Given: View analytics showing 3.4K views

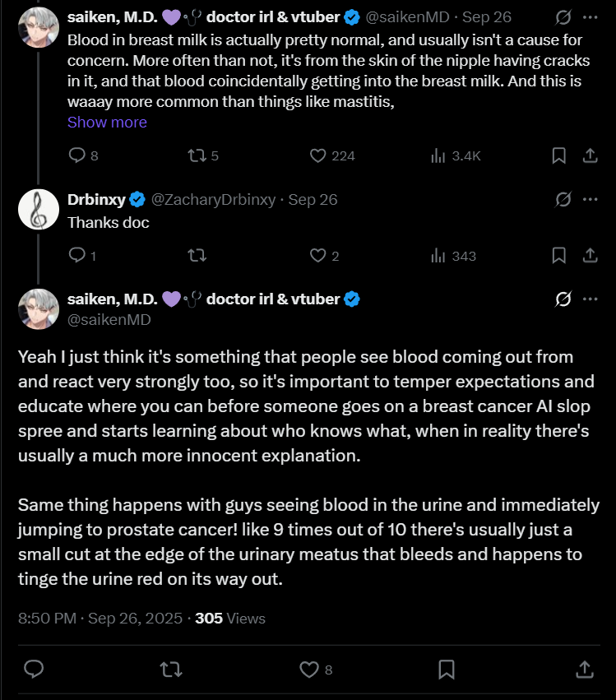Looking at the screenshot, I should pos(438,155).
